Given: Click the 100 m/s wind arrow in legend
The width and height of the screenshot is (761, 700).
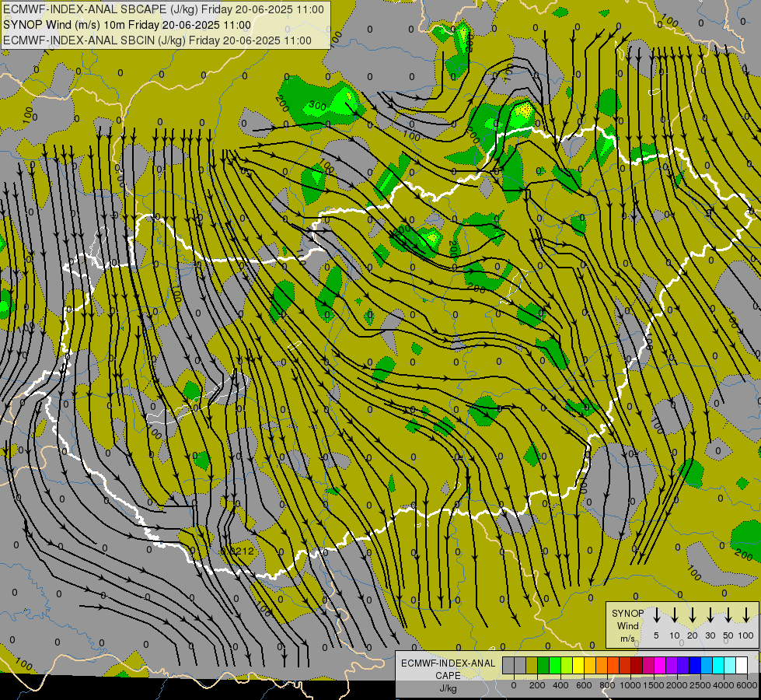Looking at the screenshot, I should point(746,615).
